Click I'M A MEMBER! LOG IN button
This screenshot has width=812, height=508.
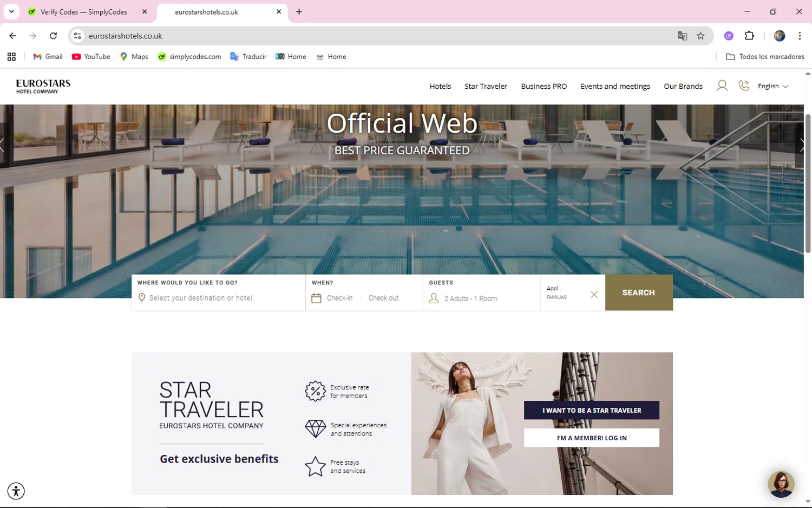(x=592, y=438)
